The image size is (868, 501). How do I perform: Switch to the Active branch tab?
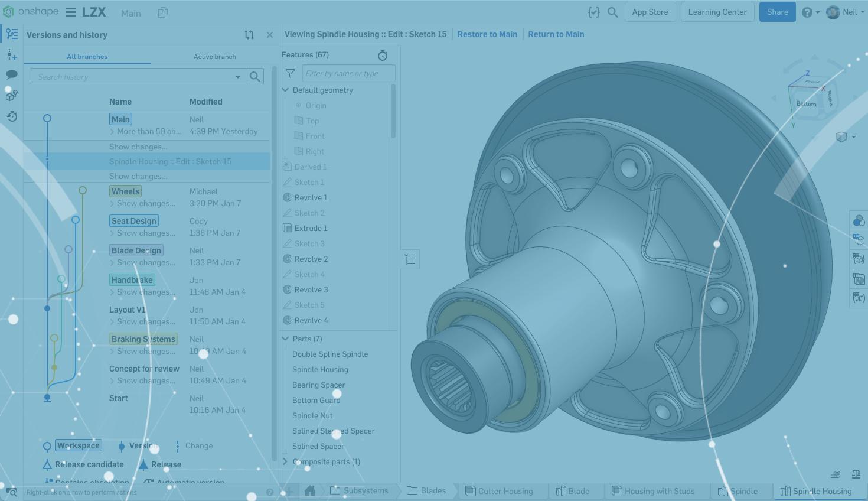click(214, 57)
